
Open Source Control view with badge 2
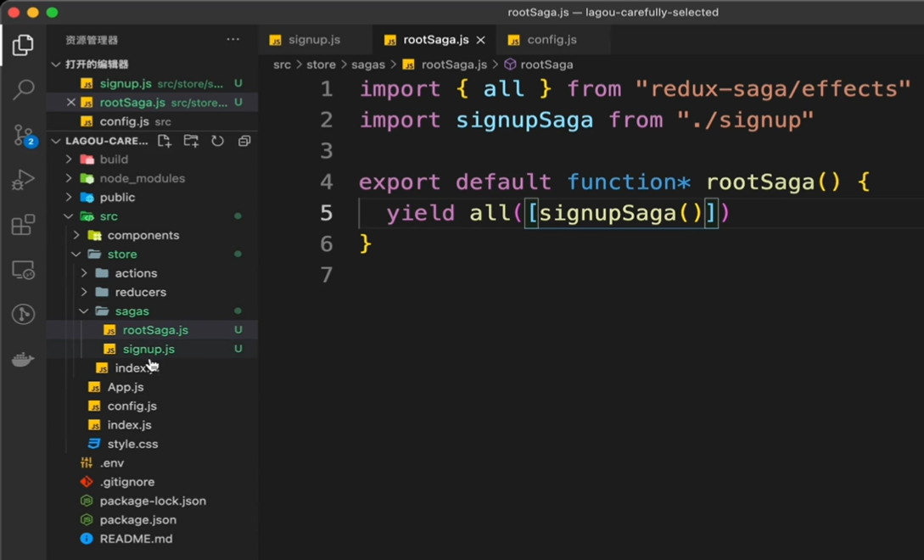tap(24, 135)
